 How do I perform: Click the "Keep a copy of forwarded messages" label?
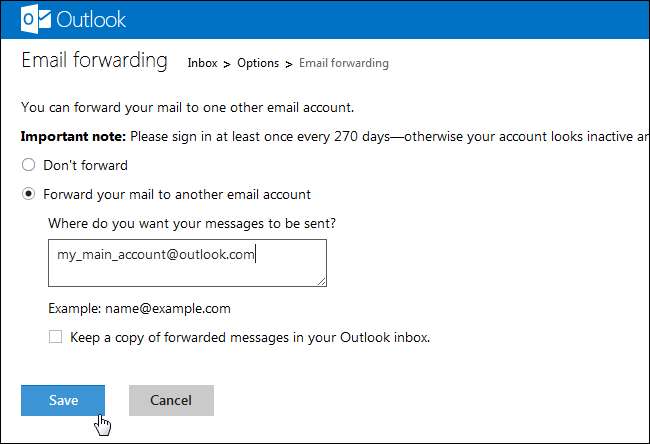tap(249, 337)
